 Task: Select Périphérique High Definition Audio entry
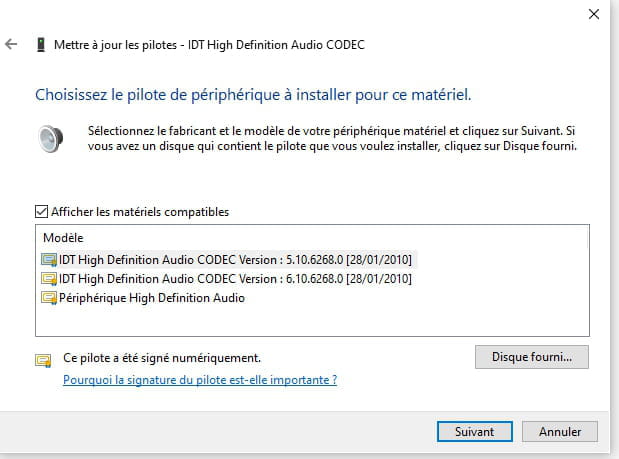pyautogui.click(x=152, y=298)
